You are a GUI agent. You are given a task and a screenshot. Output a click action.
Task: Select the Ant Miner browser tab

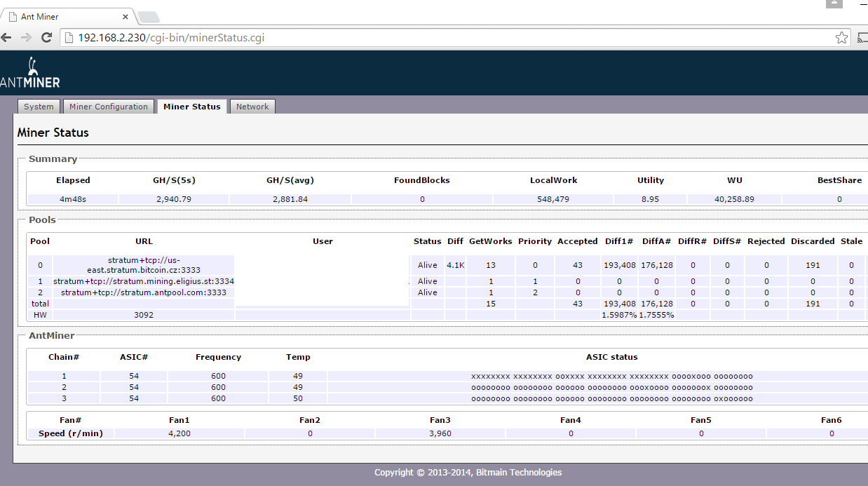[x=67, y=16]
